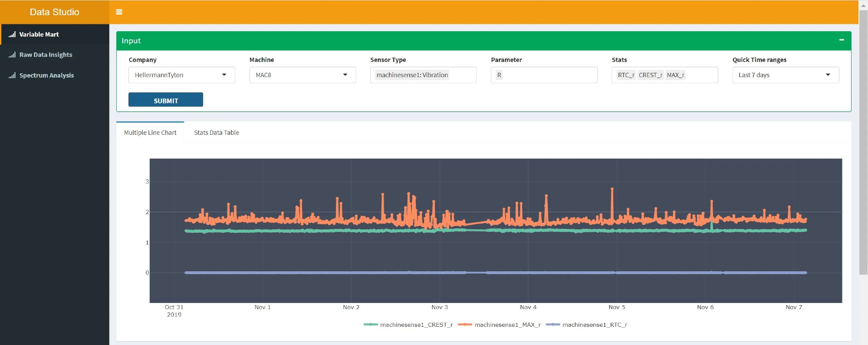Click the Quick Time ranges label
The width and height of the screenshot is (868, 345).
click(x=759, y=60)
